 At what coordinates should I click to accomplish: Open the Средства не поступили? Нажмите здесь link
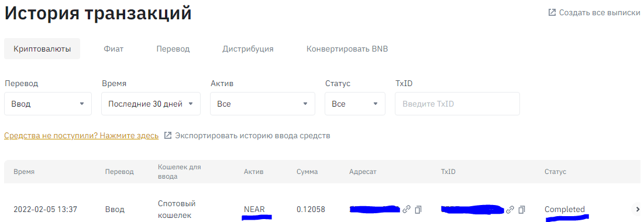(81, 136)
